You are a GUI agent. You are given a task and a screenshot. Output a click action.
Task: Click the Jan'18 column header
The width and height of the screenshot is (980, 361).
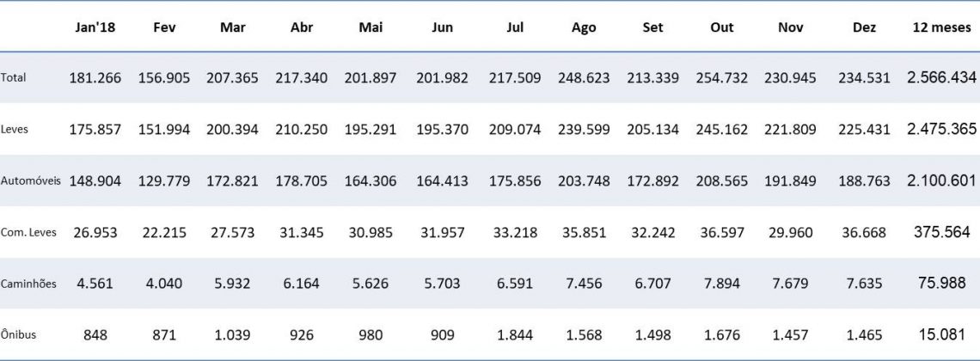pyautogui.click(x=95, y=28)
